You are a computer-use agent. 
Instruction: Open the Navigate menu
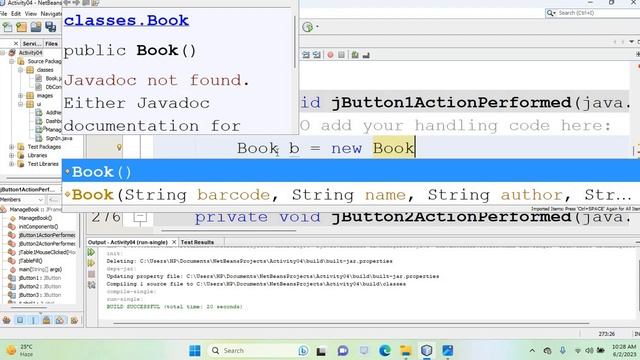(51, 13)
